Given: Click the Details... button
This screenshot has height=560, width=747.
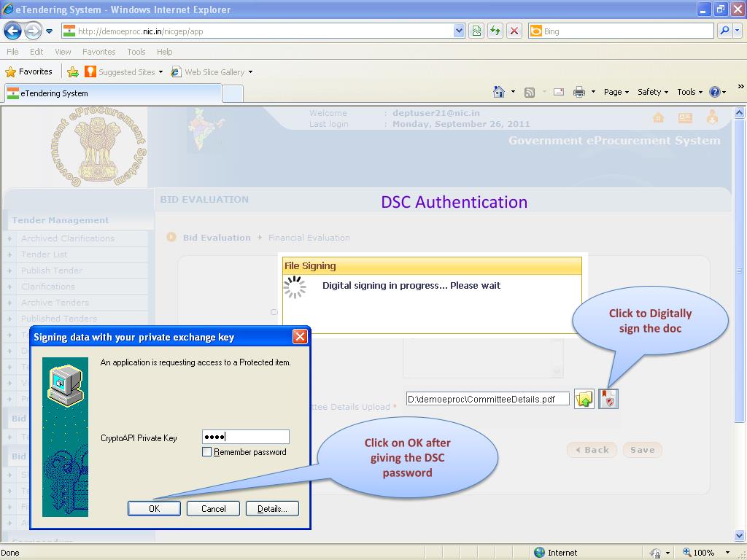Looking at the screenshot, I should 272,508.
